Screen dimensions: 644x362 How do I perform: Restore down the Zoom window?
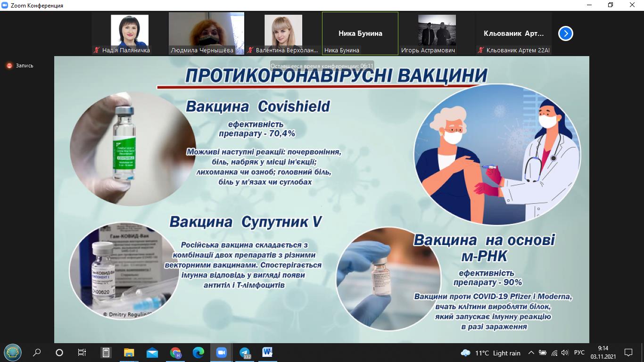[x=611, y=5]
